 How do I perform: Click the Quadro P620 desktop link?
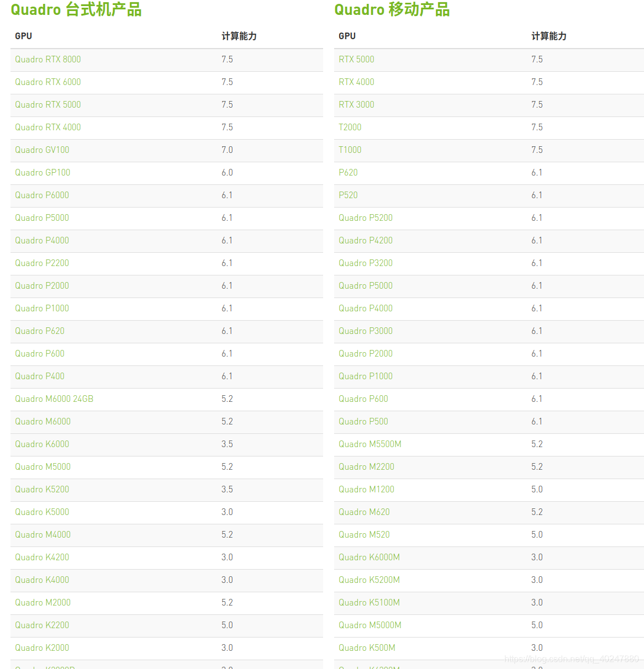tap(40, 331)
